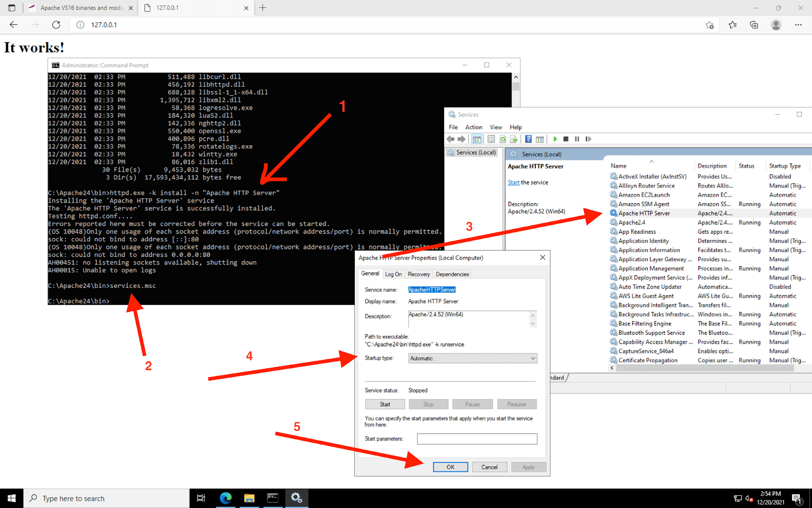Click the Stop Service toolbar icon
Screen dimensions: 812x508
566,139
